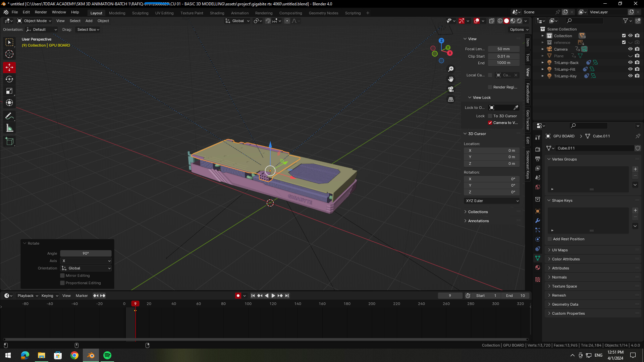Expand the UV Maps panel

559,250
